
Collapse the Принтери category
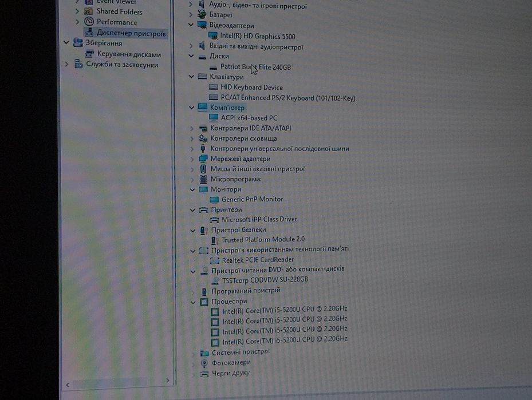(x=193, y=210)
